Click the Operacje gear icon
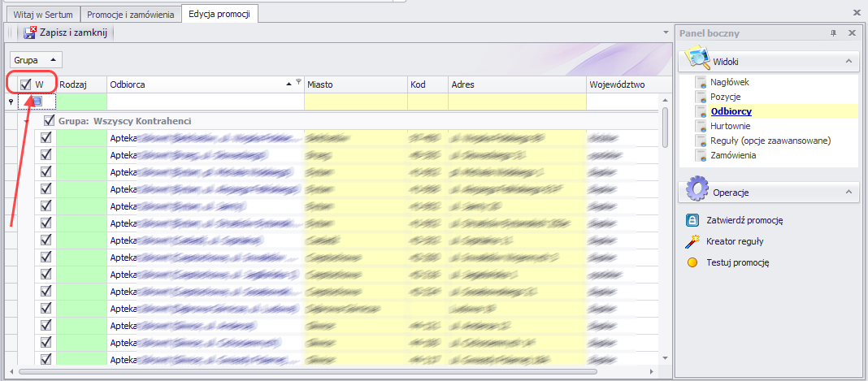The image size is (868, 381). click(x=697, y=192)
